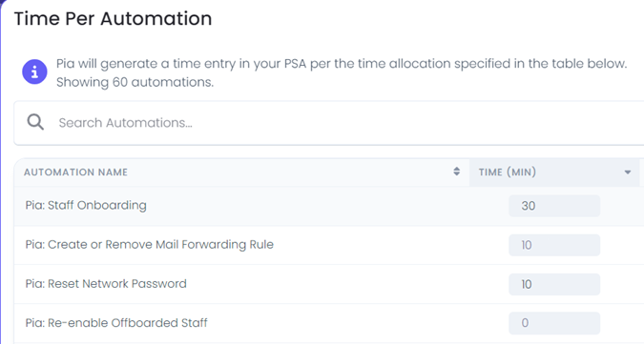Select the Pia: Re-enable Offboarded Staff row
Screen dimensions: 644x344
coord(328,323)
